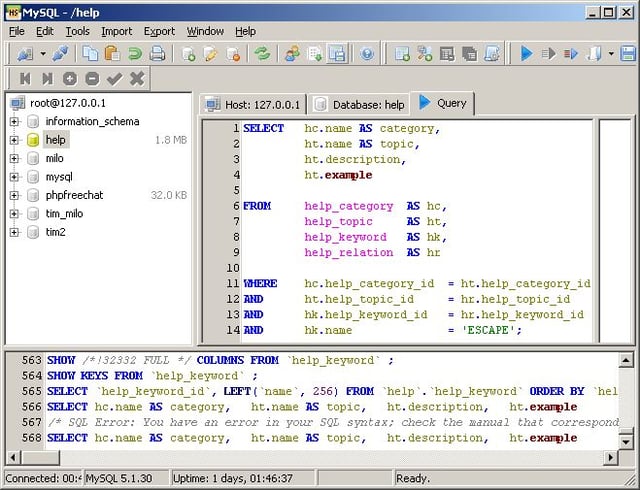Viewport: 640px width, 490px height.
Task: Expand the tim_milo database node
Action: click(14, 214)
